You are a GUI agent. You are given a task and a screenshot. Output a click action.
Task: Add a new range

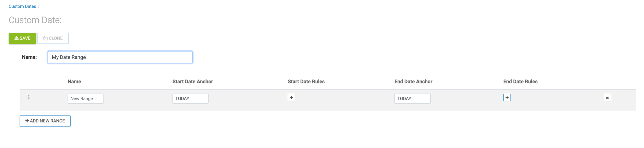45,121
